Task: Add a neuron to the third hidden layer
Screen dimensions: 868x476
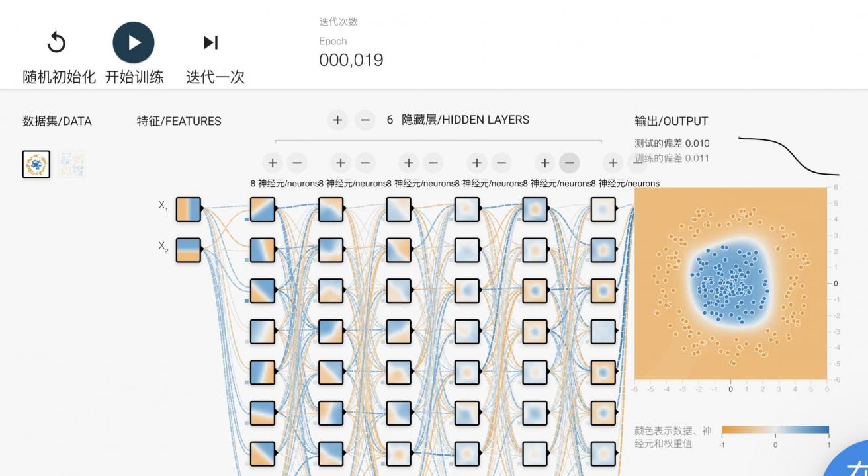Action: (408, 163)
